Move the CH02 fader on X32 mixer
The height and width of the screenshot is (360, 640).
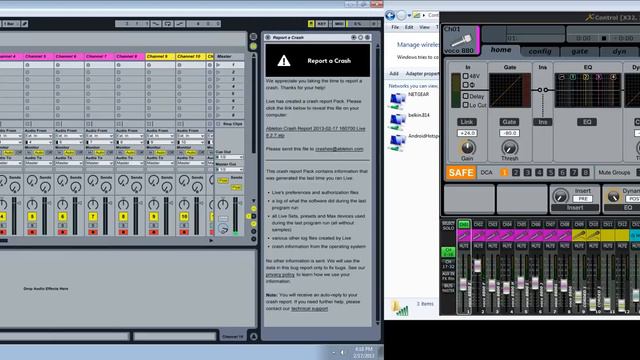click(x=478, y=266)
